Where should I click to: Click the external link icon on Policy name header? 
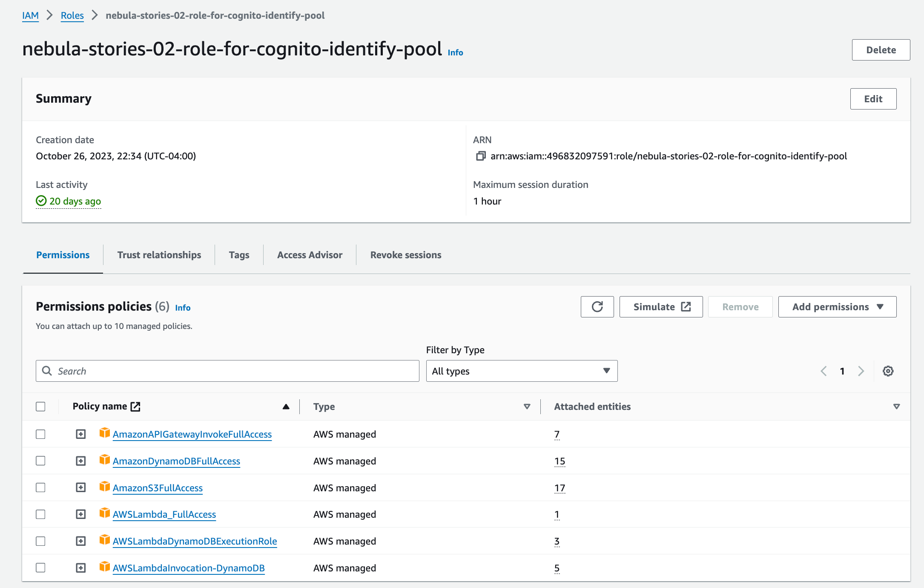pos(135,406)
